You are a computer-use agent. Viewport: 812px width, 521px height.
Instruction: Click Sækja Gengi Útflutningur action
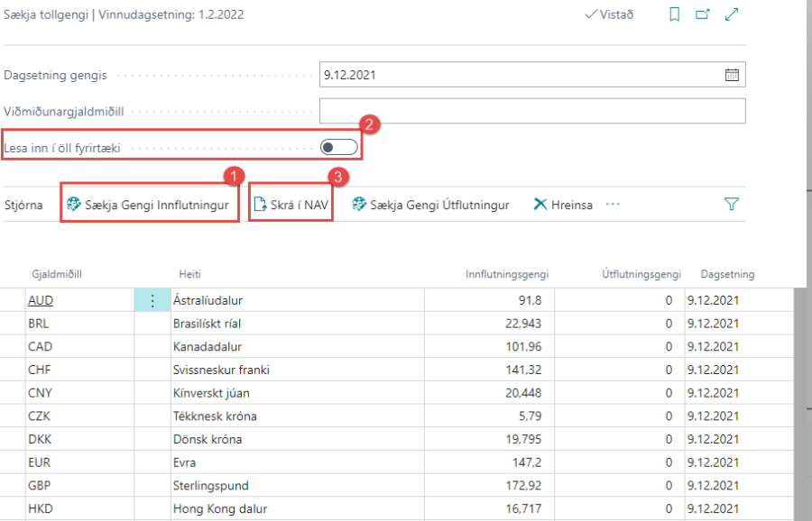click(430, 205)
